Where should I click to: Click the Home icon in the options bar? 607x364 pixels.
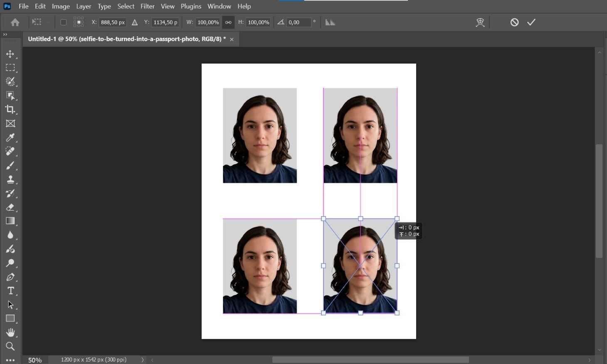15,22
